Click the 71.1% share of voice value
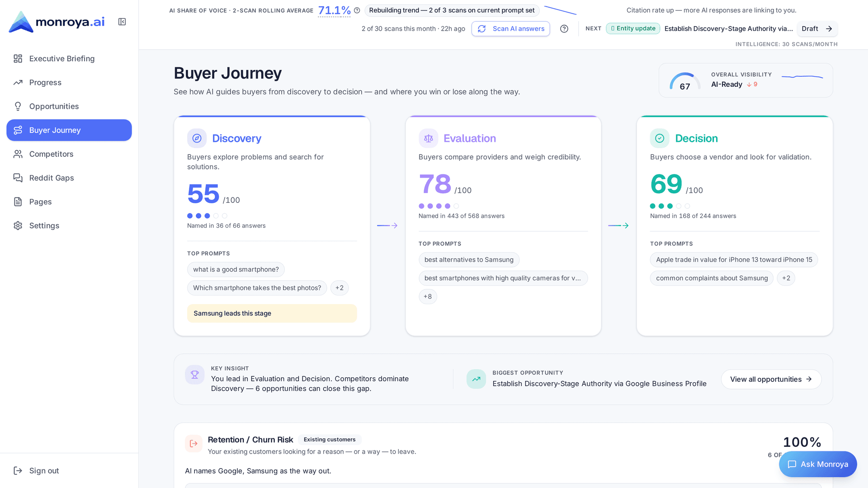The width and height of the screenshot is (868, 488). (335, 10)
